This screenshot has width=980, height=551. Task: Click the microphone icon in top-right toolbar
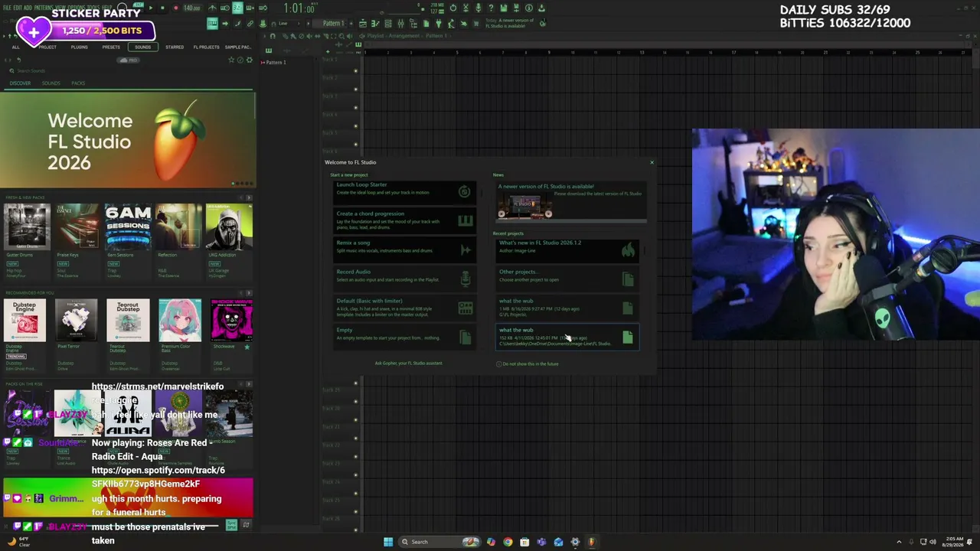(x=478, y=8)
